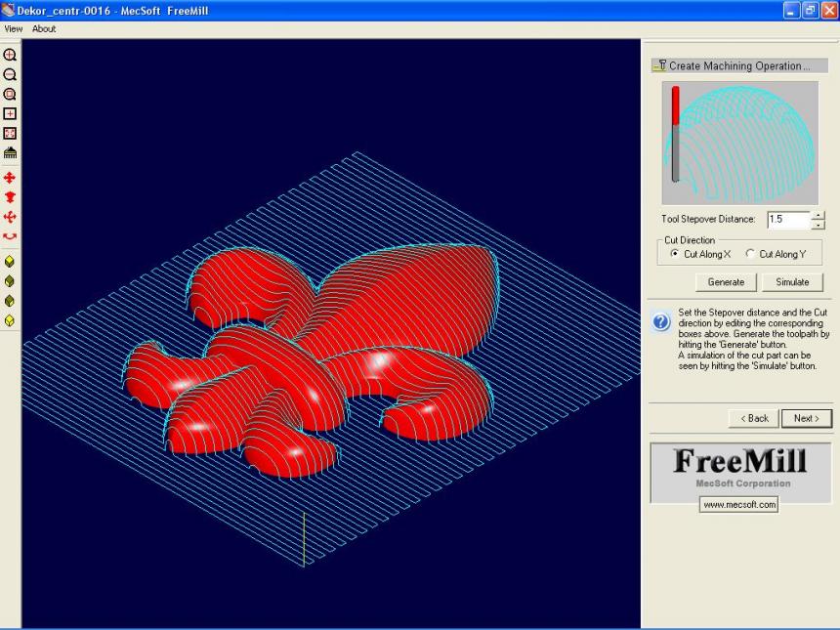
Task: Increase stepover distance with up arrow
Action: point(819,215)
